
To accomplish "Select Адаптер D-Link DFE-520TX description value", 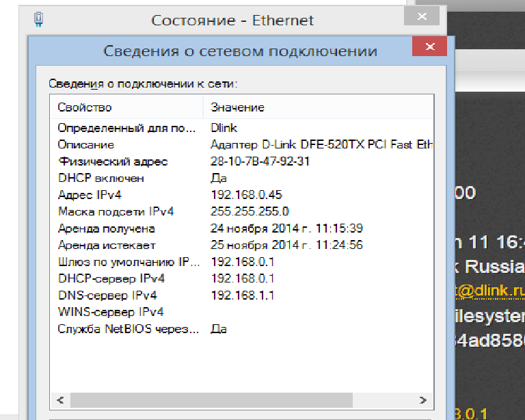I will (x=321, y=145).
